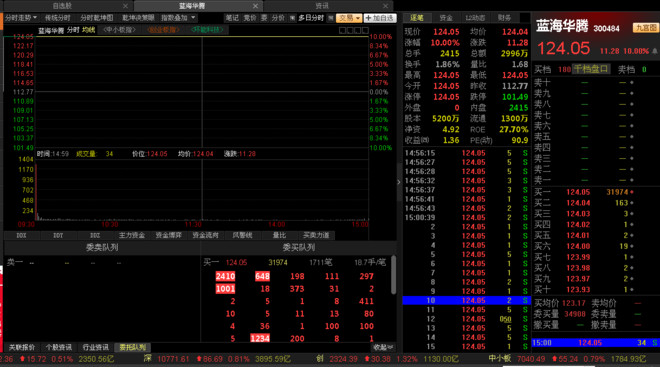The width and height of the screenshot is (660, 367).
Task: Collapse panel with the middle divider arrow
Action: [399, 182]
